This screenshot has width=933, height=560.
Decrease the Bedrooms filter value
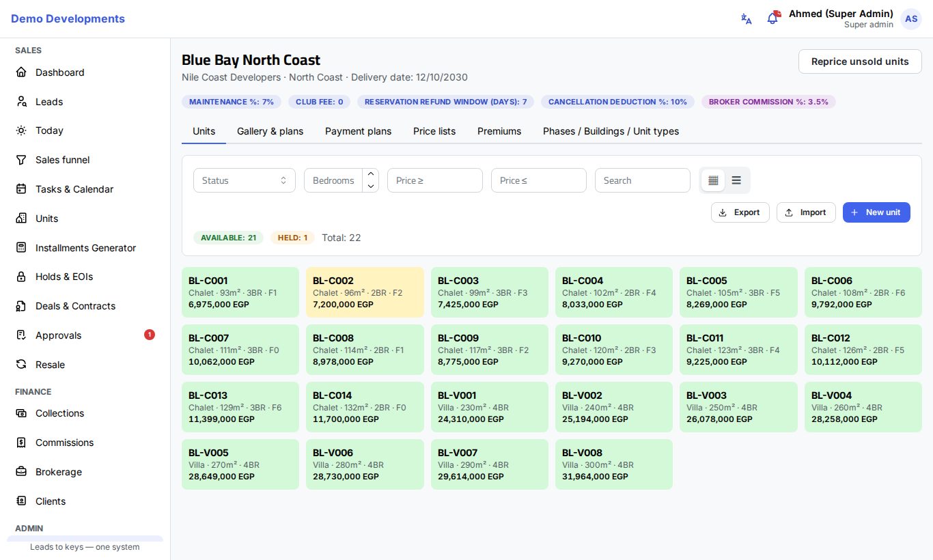pos(371,186)
